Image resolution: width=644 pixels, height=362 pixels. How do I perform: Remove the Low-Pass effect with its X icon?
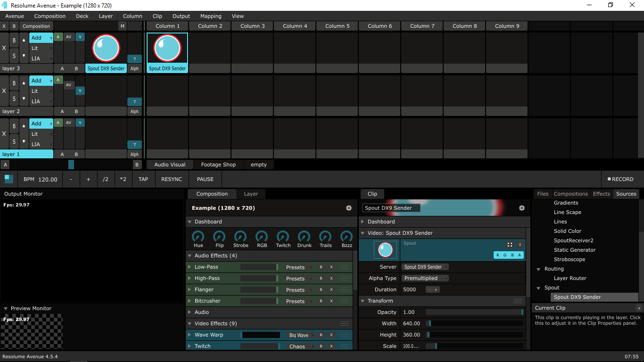tap(331, 267)
